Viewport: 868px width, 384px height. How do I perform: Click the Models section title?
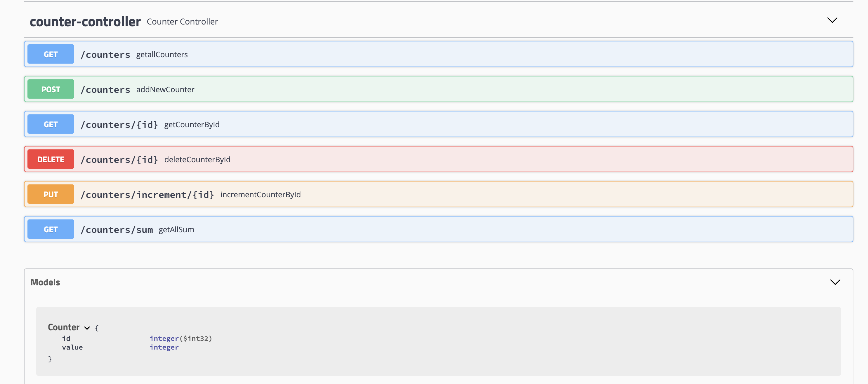pos(45,282)
